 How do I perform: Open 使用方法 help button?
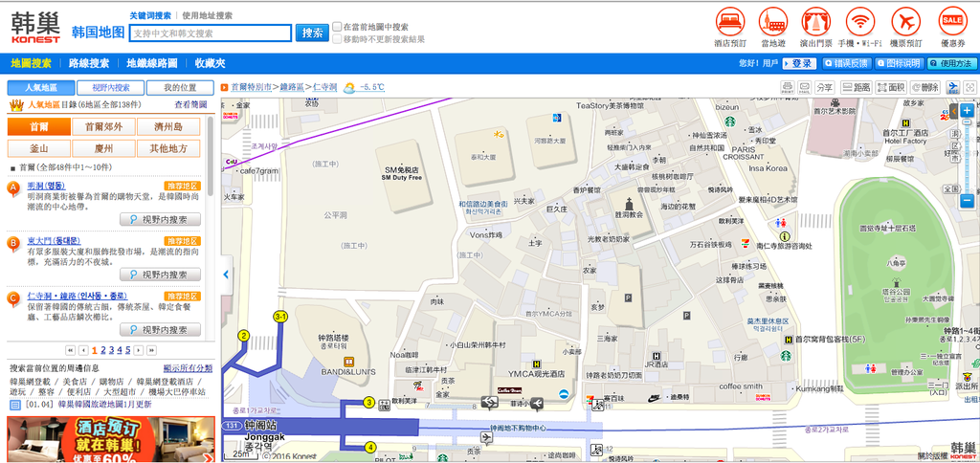coord(952,63)
